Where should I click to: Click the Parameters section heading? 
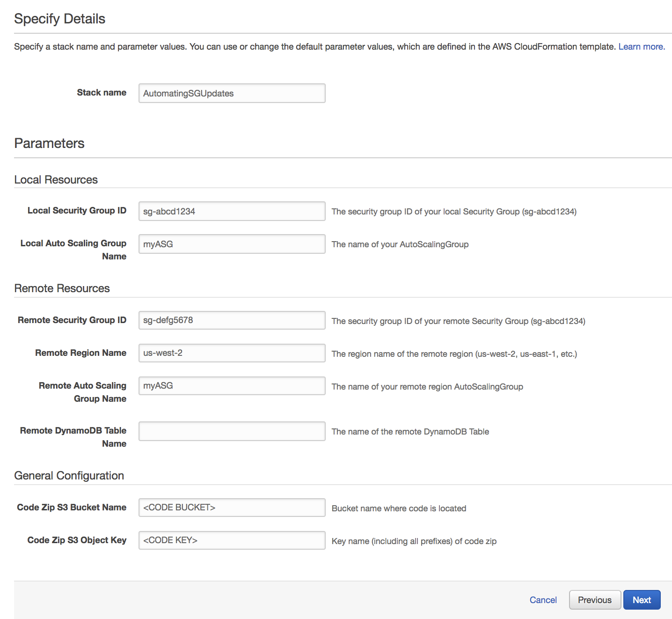49,143
